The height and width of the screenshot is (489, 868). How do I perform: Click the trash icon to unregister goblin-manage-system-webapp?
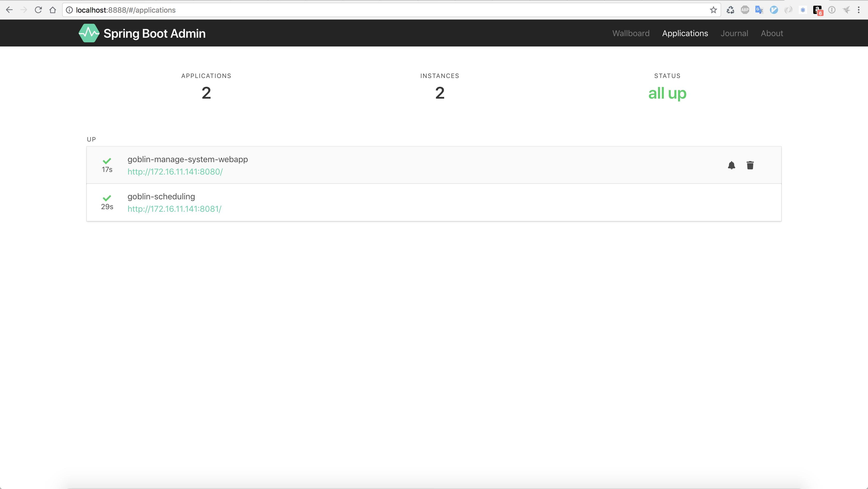pos(750,165)
